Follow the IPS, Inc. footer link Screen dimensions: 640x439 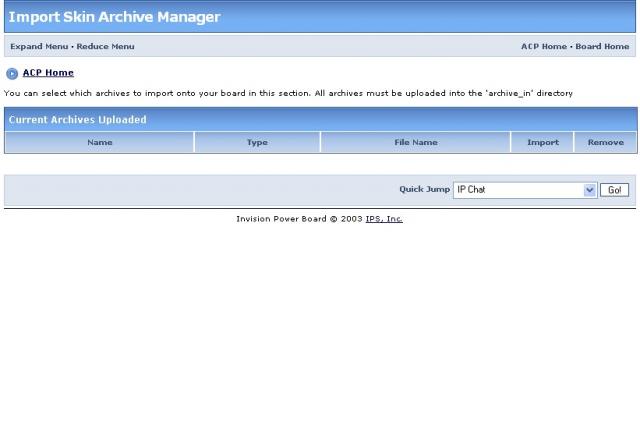coord(384,219)
